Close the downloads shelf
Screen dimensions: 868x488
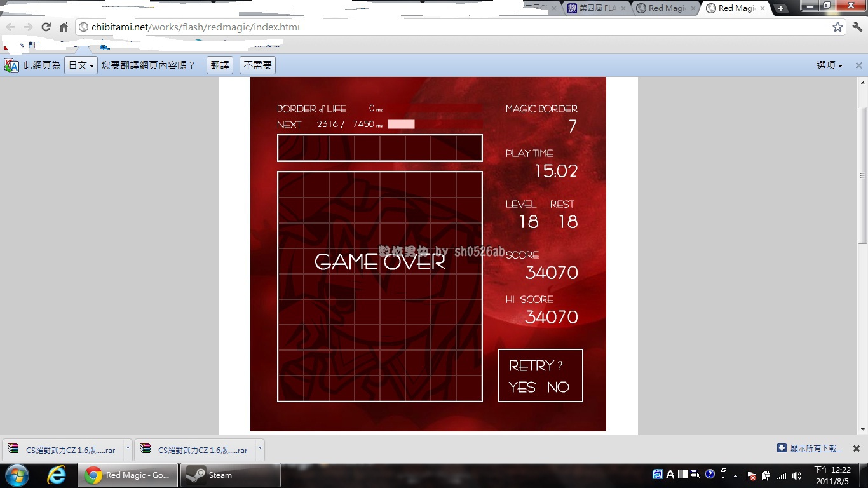(856, 449)
